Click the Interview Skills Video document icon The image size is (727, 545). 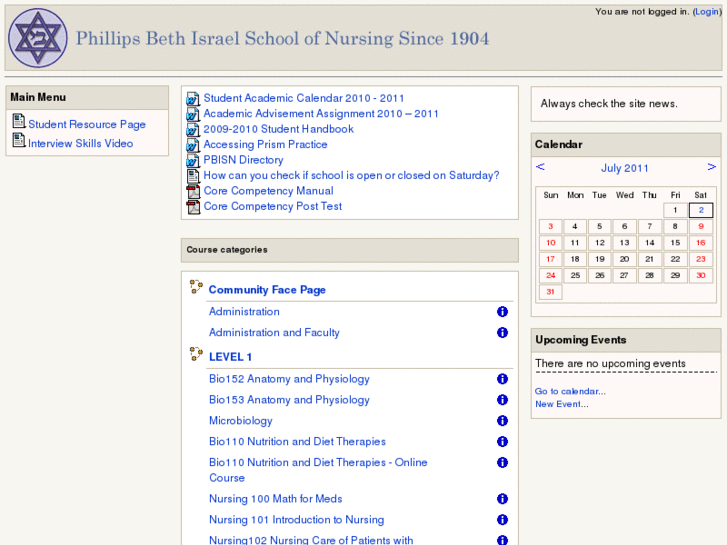[x=19, y=140]
